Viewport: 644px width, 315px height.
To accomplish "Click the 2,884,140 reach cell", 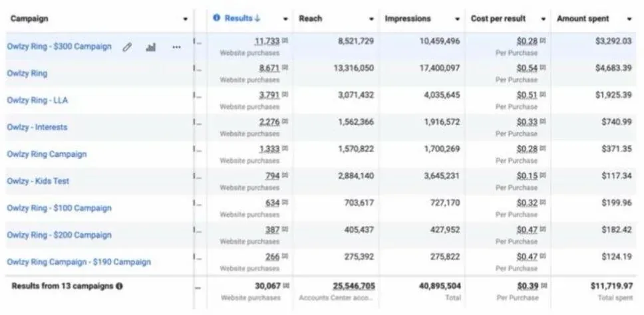I will [356, 176].
